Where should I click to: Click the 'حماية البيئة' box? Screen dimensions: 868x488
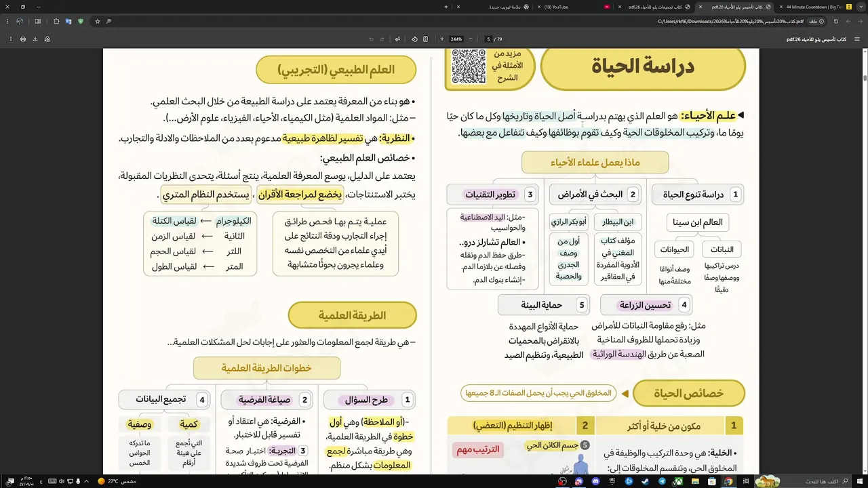(544, 305)
